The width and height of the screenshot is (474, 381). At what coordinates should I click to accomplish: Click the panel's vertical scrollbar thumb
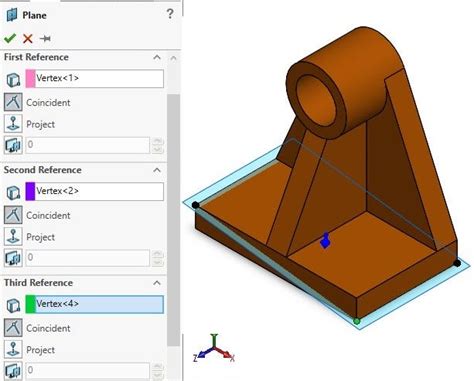click(173, 220)
